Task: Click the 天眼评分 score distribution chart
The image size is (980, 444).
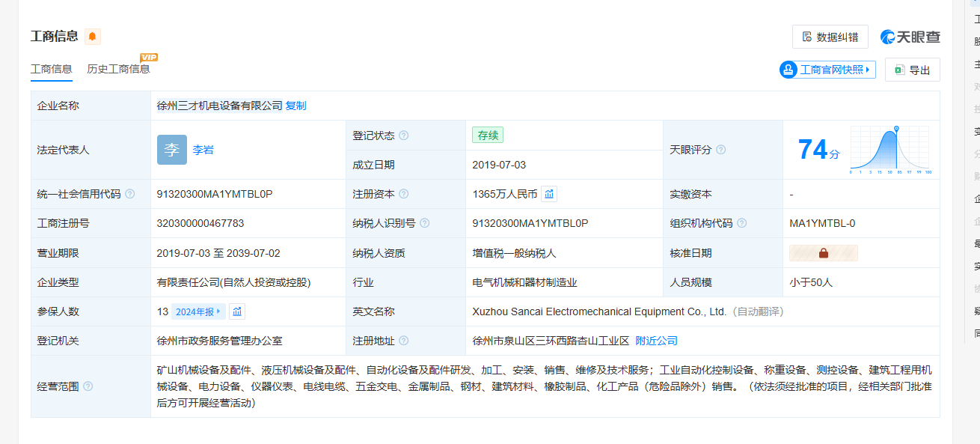Action: tap(889, 150)
